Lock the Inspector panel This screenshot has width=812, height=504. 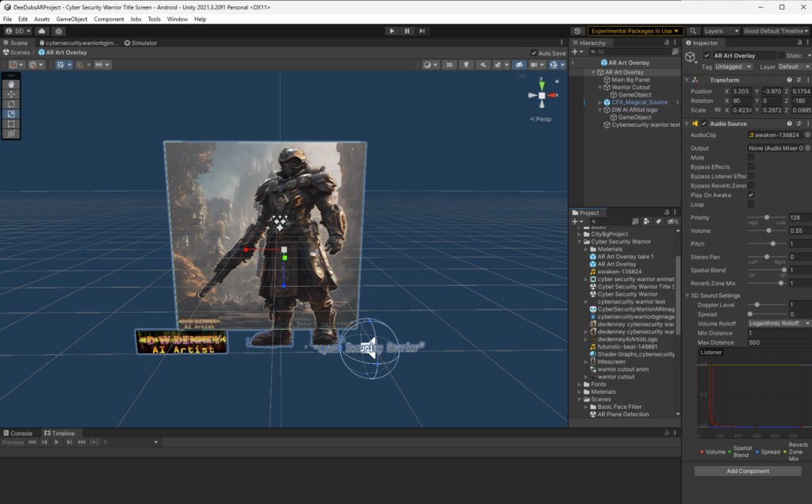coord(799,43)
